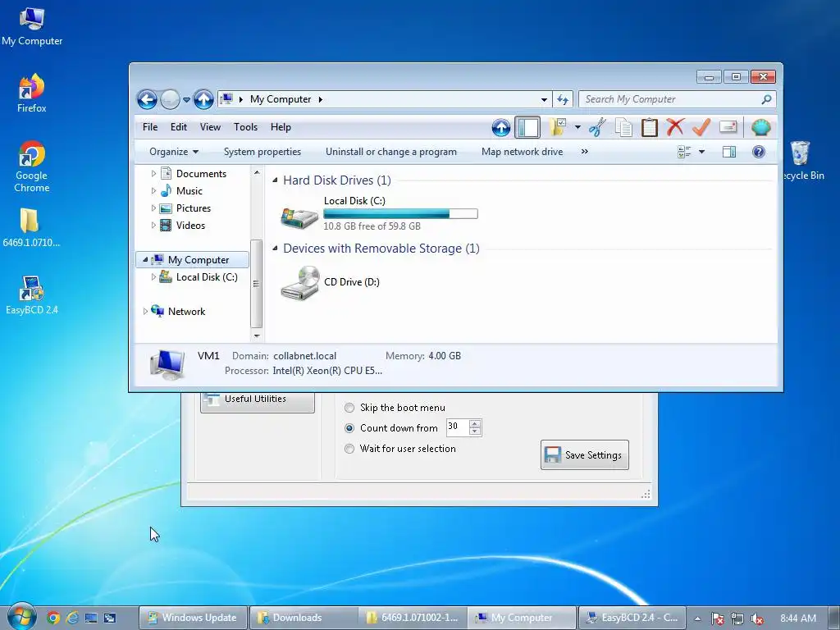Switch to Downloads taskbar button
This screenshot has width=840, height=630.
pos(303,618)
